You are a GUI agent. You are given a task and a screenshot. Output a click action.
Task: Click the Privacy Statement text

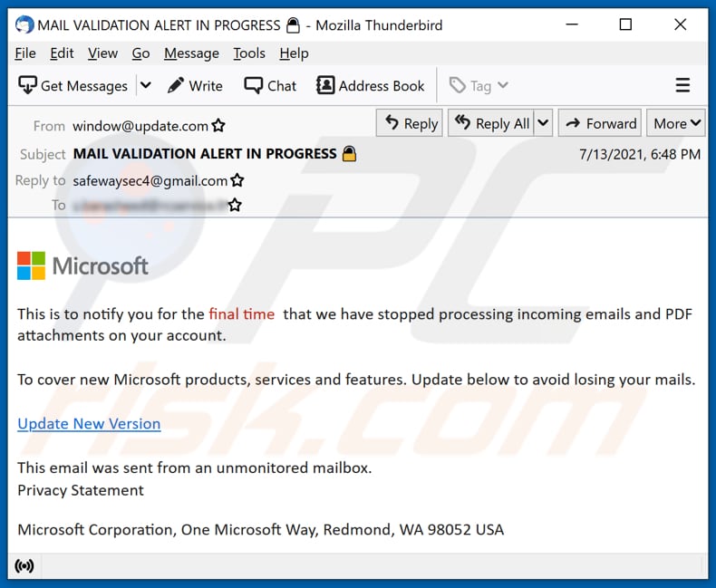click(x=81, y=490)
